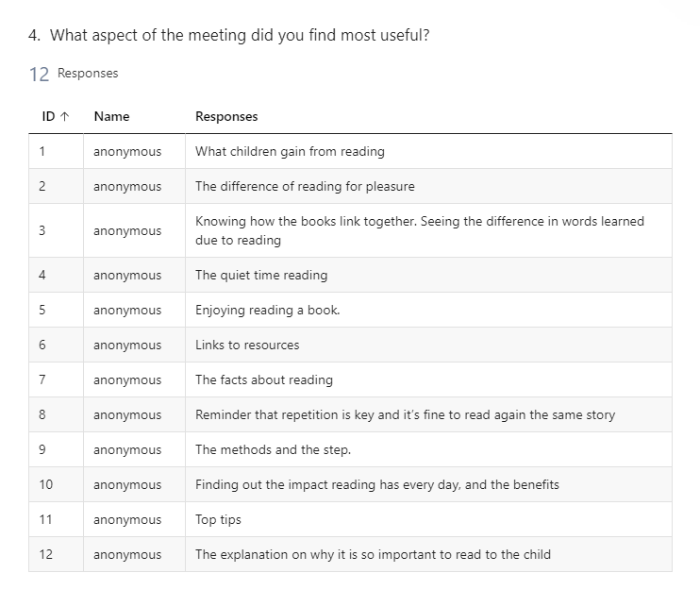Click the ID sort arrow icon
The height and width of the screenshot is (607, 700).
point(64,117)
